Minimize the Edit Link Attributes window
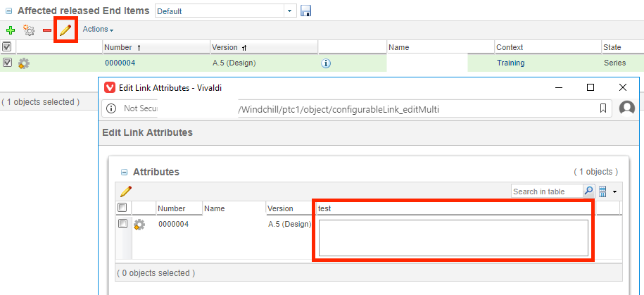This screenshot has width=644, height=295. (558, 87)
